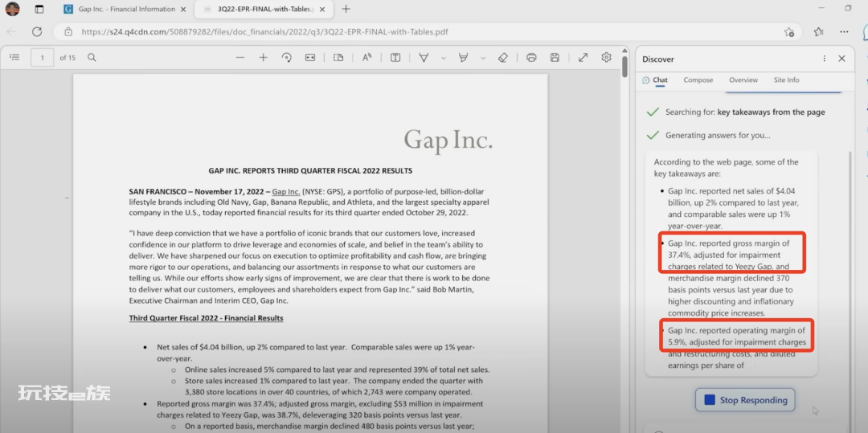The height and width of the screenshot is (433, 868).
Task: Start Read aloud for the PDF
Action: [367, 58]
